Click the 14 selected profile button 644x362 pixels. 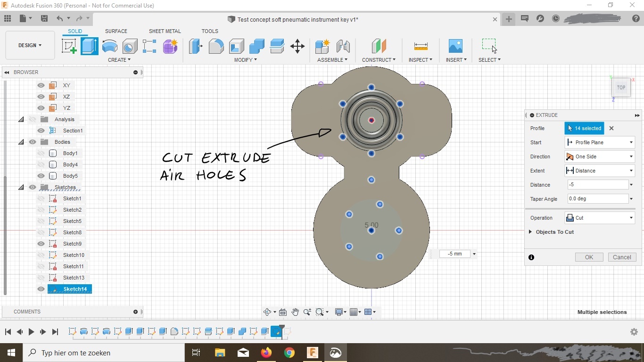[x=584, y=128]
